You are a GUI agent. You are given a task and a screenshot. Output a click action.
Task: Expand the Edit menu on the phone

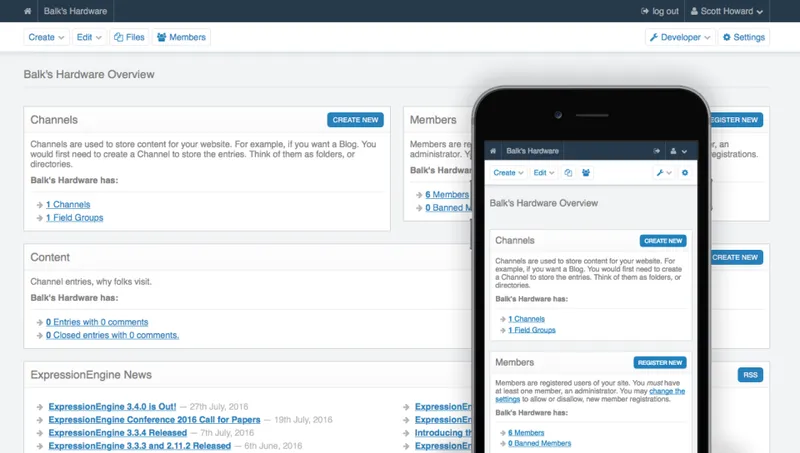[x=544, y=173]
